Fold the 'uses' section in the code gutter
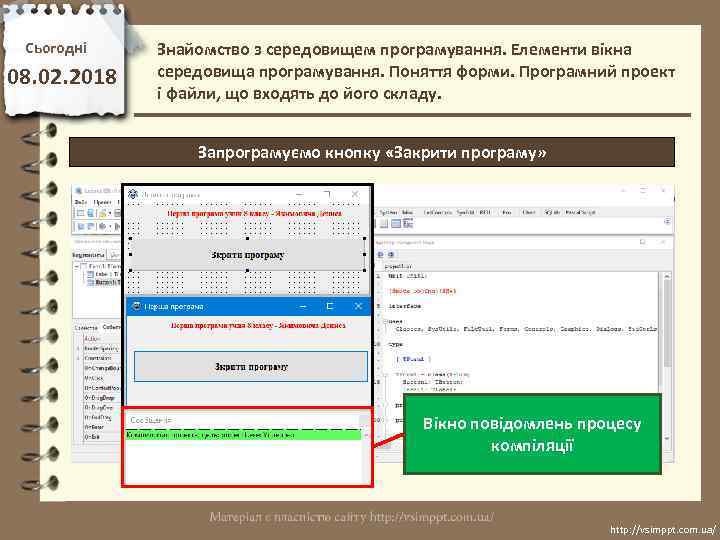This screenshot has width=720, height=540. click(385, 321)
